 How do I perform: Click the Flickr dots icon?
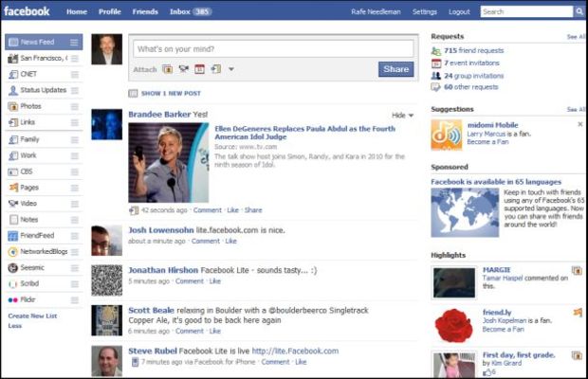coord(12,299)
